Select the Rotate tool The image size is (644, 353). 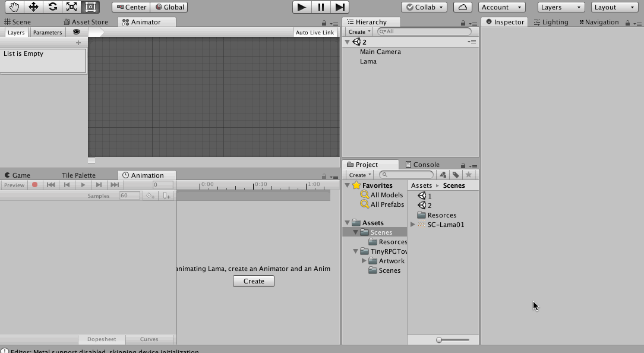pyautogui.click(x=52, y=7)
